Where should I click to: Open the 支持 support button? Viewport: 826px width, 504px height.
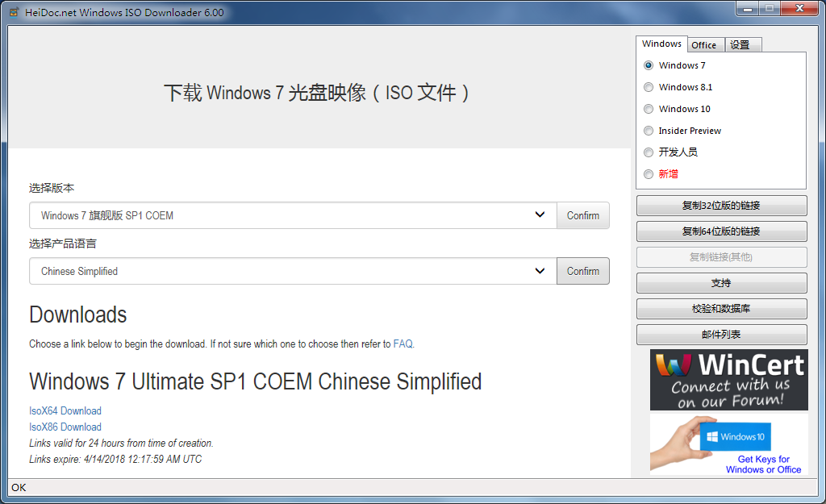coord(722,283)
